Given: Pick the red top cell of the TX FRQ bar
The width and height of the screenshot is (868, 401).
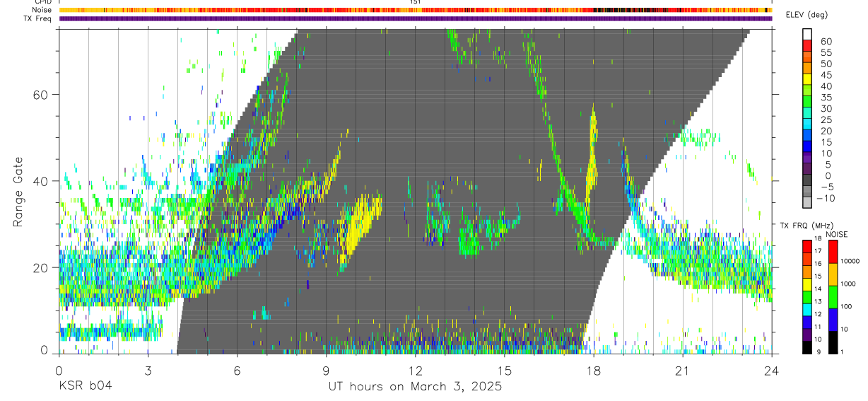Looking at the screenshot, I should pyautogui.click(x=807, y=246).
